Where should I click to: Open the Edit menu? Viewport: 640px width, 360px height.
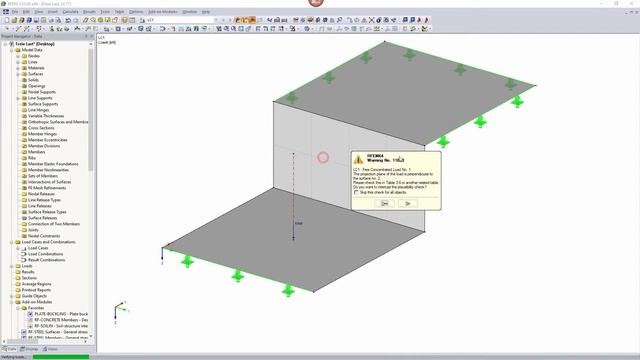[x=26, y=12]
